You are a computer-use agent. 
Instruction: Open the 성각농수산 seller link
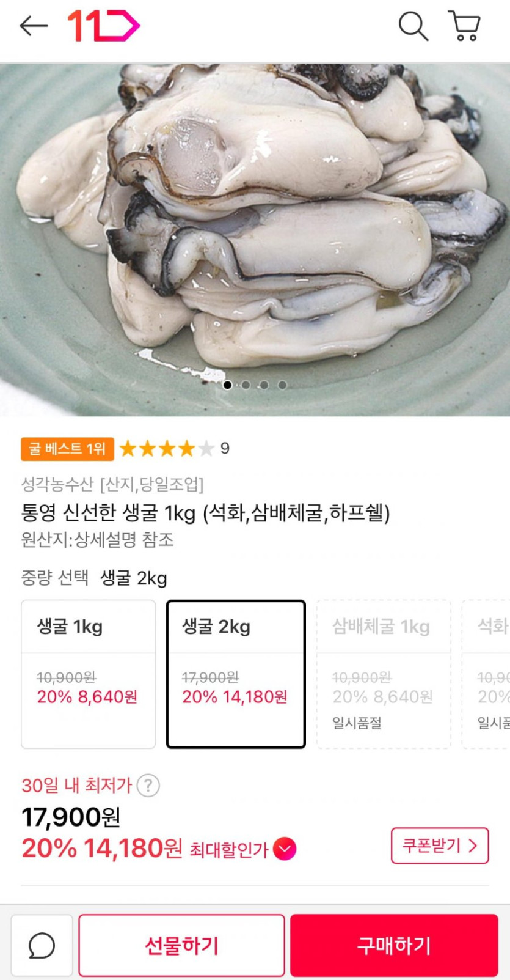pos(57,485)
